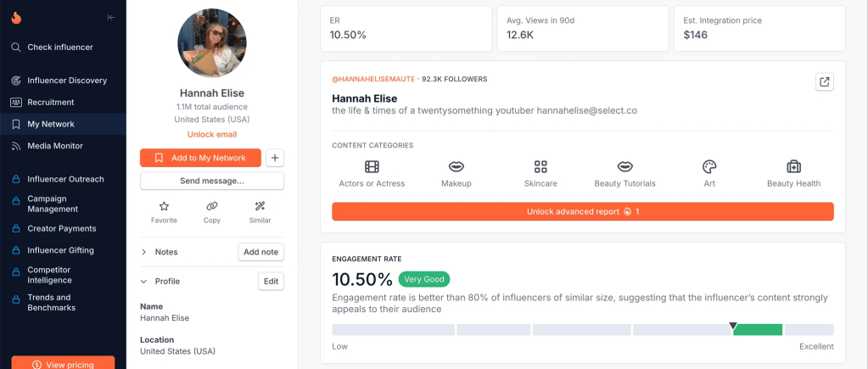Click the engagement rate scale marker
The image size is (868, 369).
pos(734,326)
